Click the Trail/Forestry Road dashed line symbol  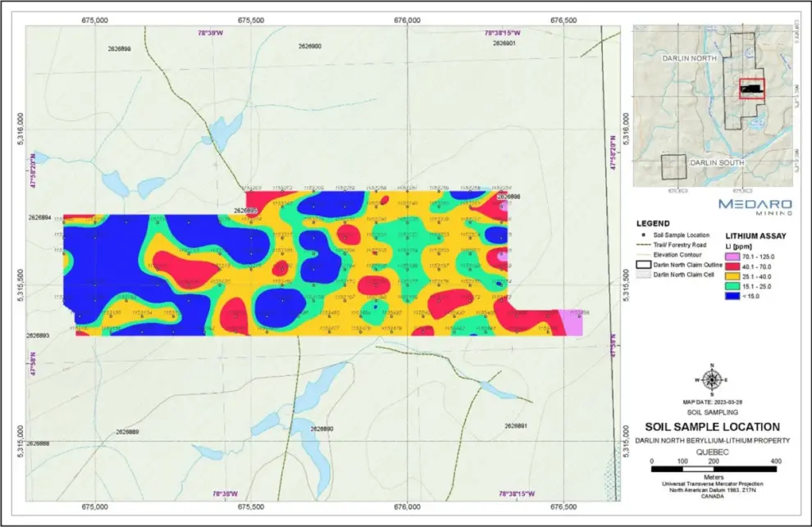[643, 245]
